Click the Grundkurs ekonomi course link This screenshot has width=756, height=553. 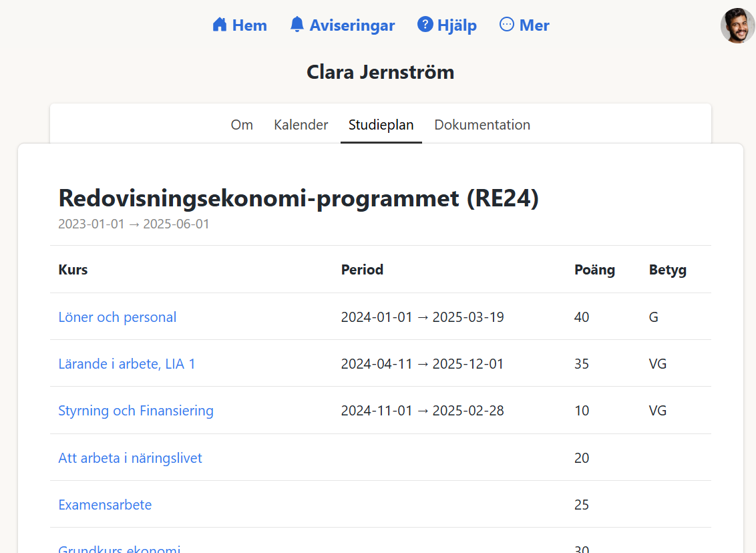pos(118,548)
